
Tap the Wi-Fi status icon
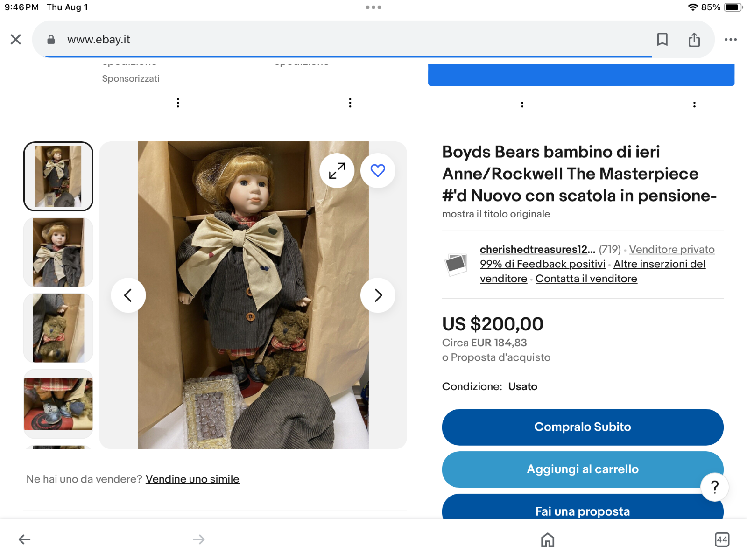pyautogui.click(x=693, y=7)
